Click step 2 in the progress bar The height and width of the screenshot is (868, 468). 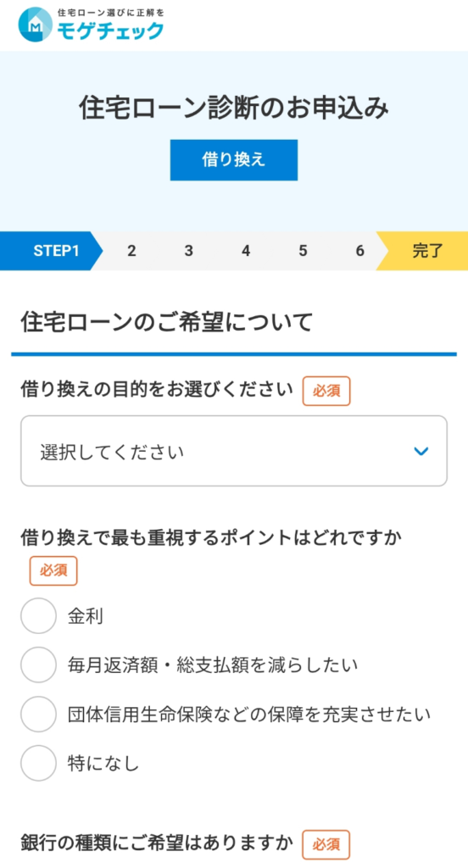click(x=131, y=251)
